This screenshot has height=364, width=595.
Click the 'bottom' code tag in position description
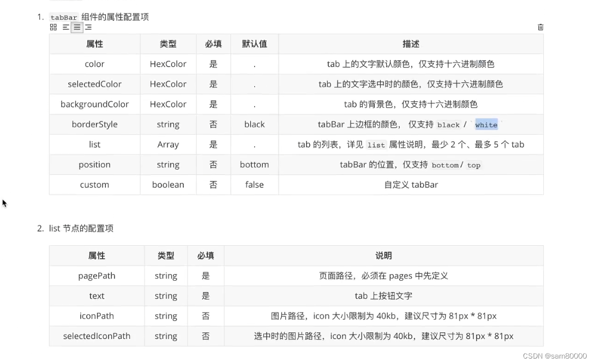(x=444, y=165)
